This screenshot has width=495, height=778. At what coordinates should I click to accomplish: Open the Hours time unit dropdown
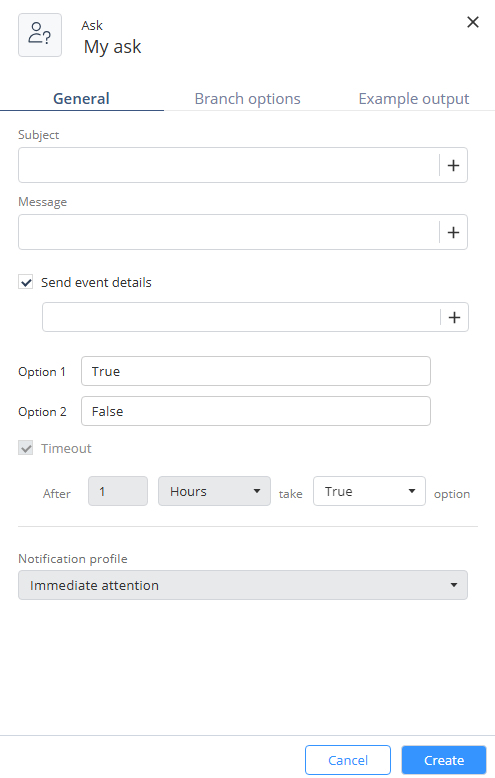click(x=214, y=491)
